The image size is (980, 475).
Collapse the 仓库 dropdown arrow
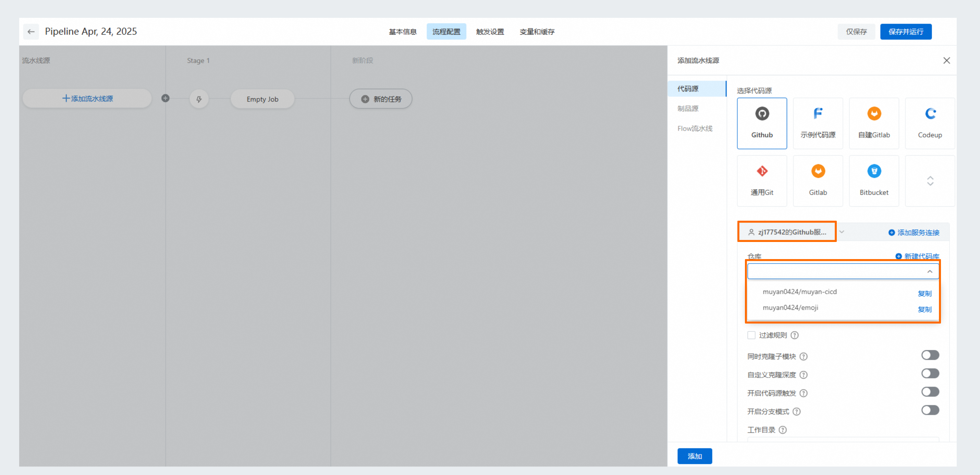pyautogui.click(x=929, y=271)
